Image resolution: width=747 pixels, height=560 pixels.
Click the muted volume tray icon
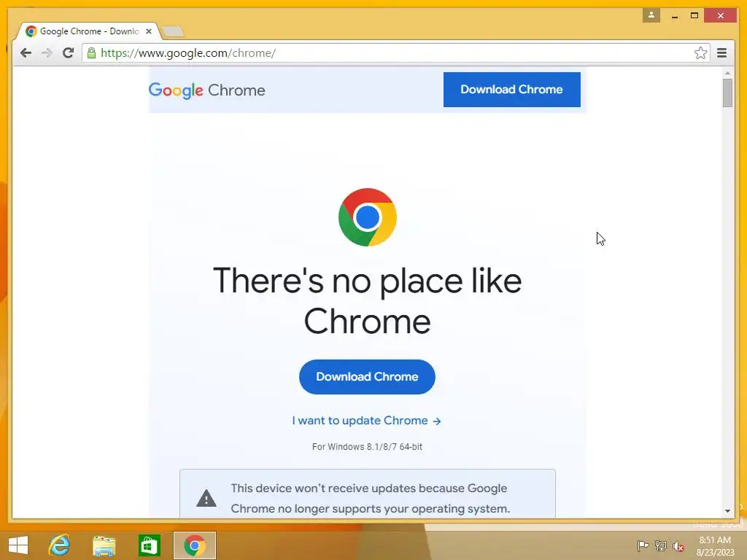[678, 545]
